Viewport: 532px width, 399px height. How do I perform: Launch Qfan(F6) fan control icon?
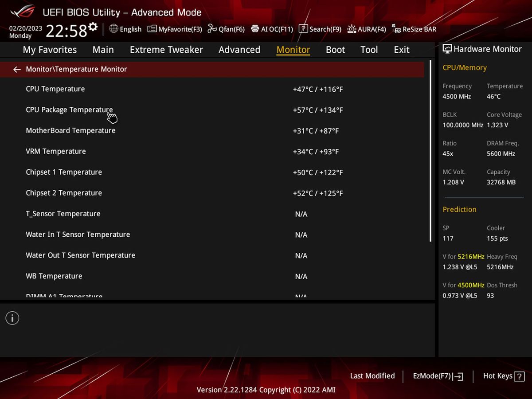point(212,29)
